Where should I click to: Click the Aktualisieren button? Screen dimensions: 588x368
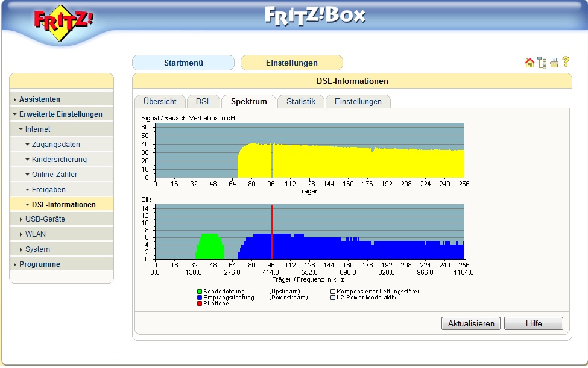click(471, 323)
